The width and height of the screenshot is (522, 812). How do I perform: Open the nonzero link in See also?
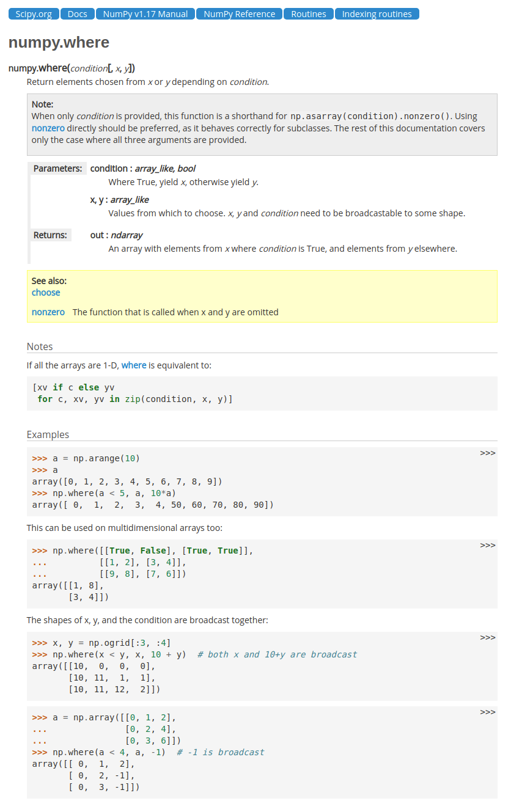[x=48, y=312]
